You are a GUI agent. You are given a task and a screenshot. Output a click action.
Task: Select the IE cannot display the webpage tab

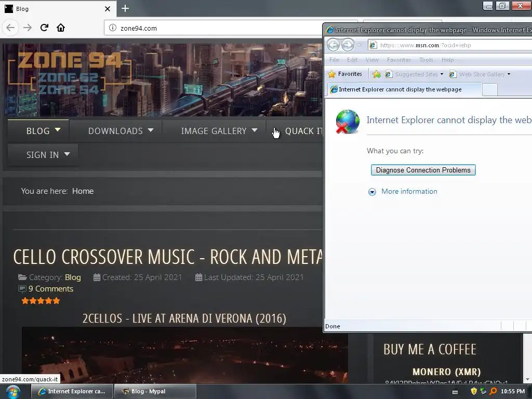[404, 89]
